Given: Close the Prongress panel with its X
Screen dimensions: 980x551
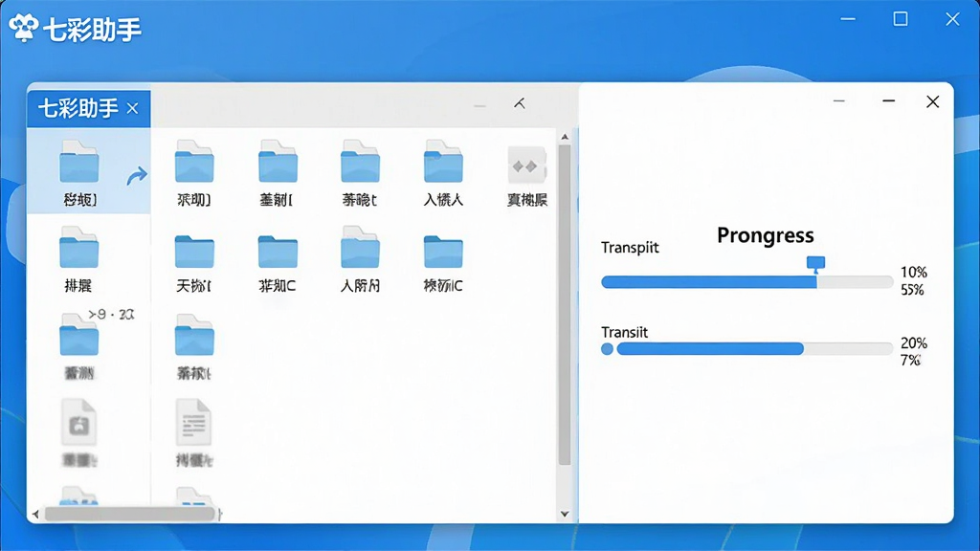Looking at the screenshot, I should pos(932,101).
